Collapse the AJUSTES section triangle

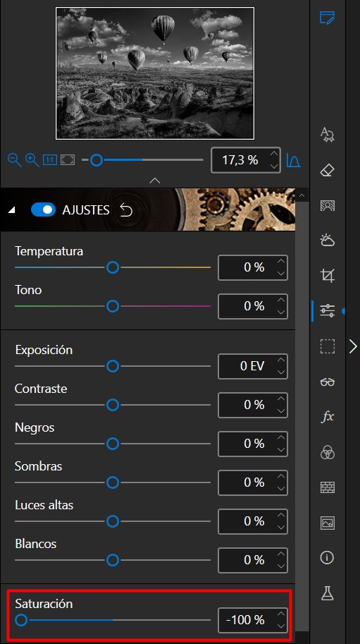pyautogui.click(x=11, y=210)
